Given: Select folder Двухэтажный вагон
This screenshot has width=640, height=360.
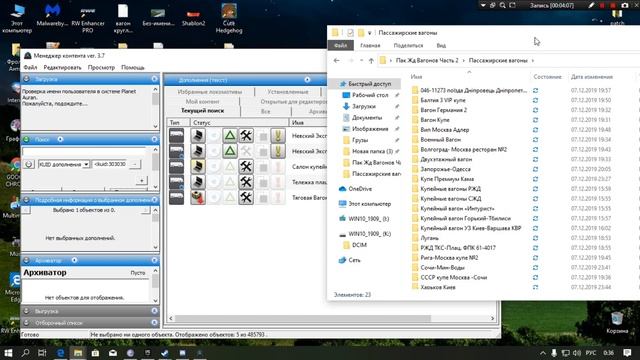Looking at the screenshot, I should tap(446, 159).
